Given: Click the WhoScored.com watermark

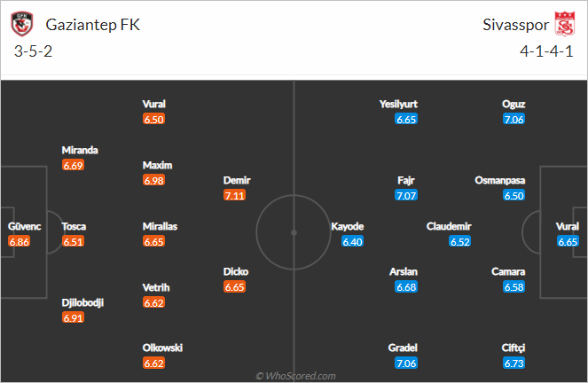Looking at the screenshot, I should tap(295, 376).
